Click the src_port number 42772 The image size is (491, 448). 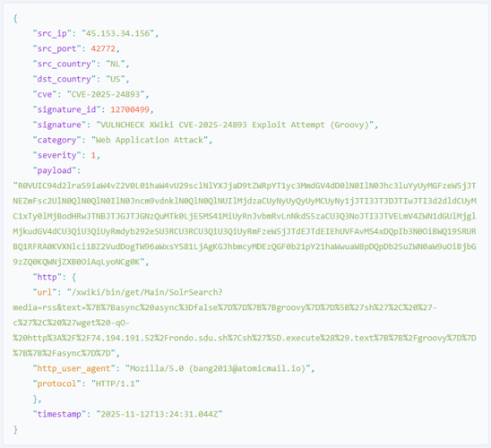tap(103, 49)
